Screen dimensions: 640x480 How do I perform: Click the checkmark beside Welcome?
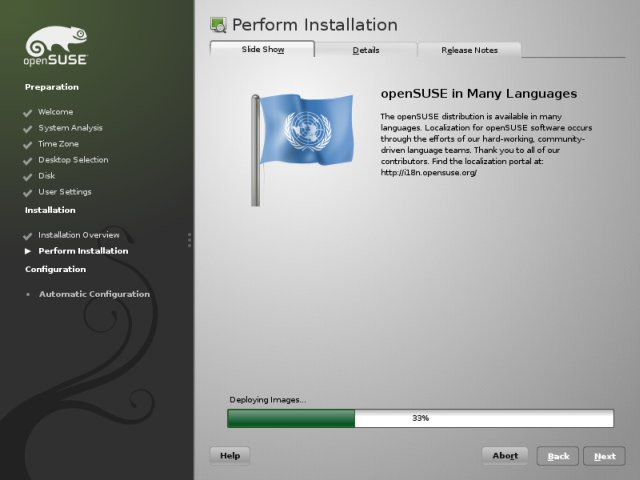[27, 113]
